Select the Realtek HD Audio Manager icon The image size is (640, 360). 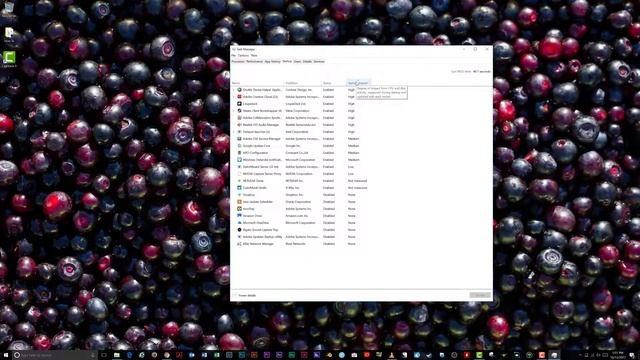[239, 124]
